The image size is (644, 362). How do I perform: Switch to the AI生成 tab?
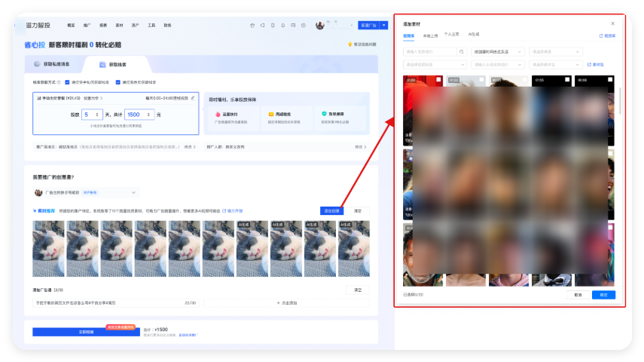coord(474,35)
